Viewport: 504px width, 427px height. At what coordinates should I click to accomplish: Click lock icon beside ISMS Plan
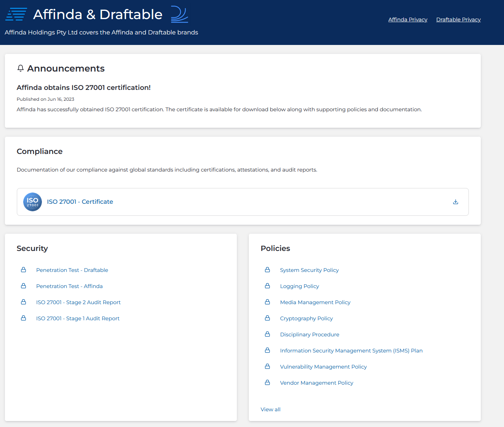[268, 350]
